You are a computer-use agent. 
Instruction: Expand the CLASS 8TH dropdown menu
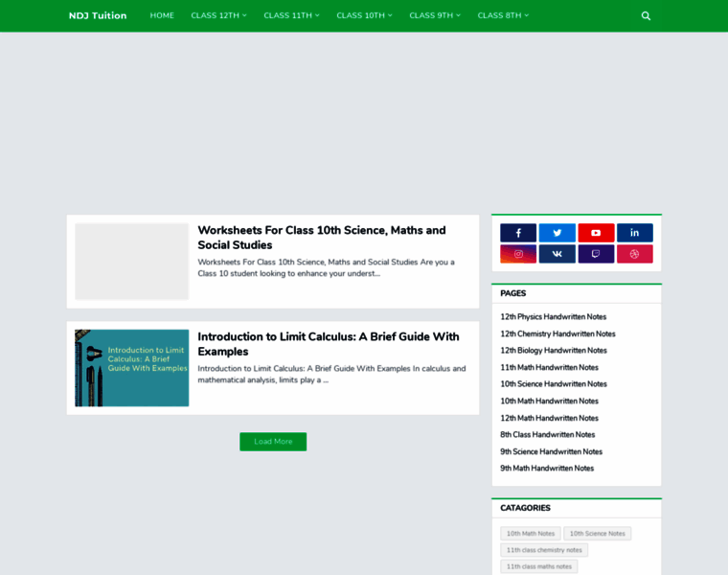pos(503,15)
